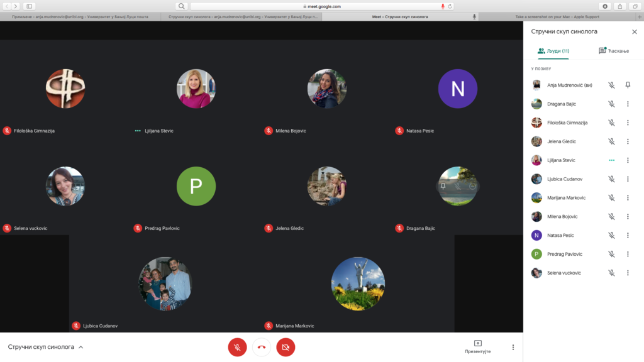The height and width of the screenshot is (362, 644).
Task: Expand meeting details next to the meeting name
Action: 81,347
